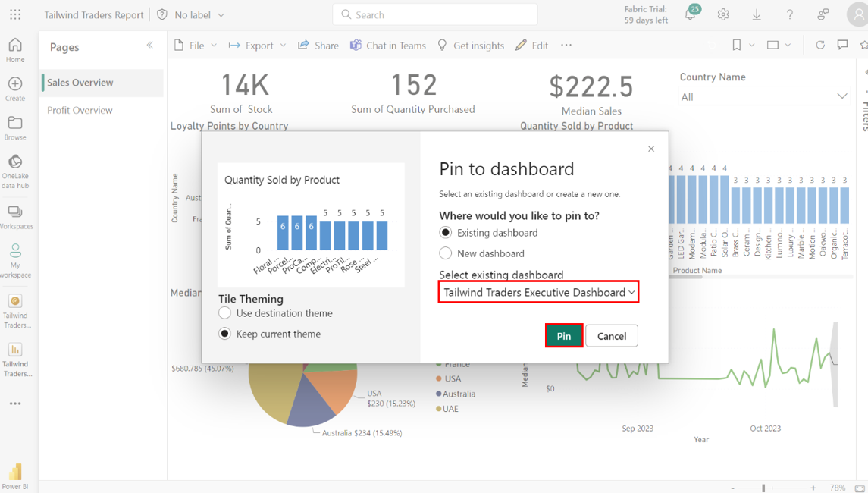868x493 pixels.
Task: Open the Country Name slicer dropdown
Action: (763, 96)
